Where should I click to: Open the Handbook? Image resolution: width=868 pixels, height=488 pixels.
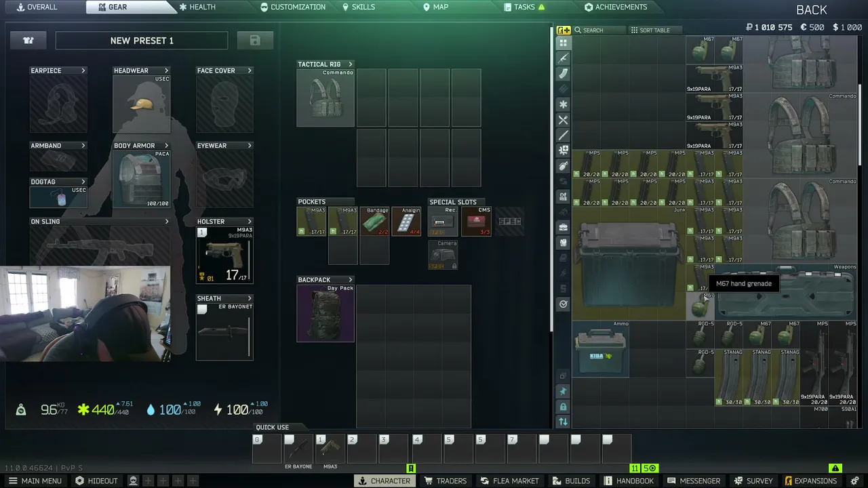click(x=629, y=481)
